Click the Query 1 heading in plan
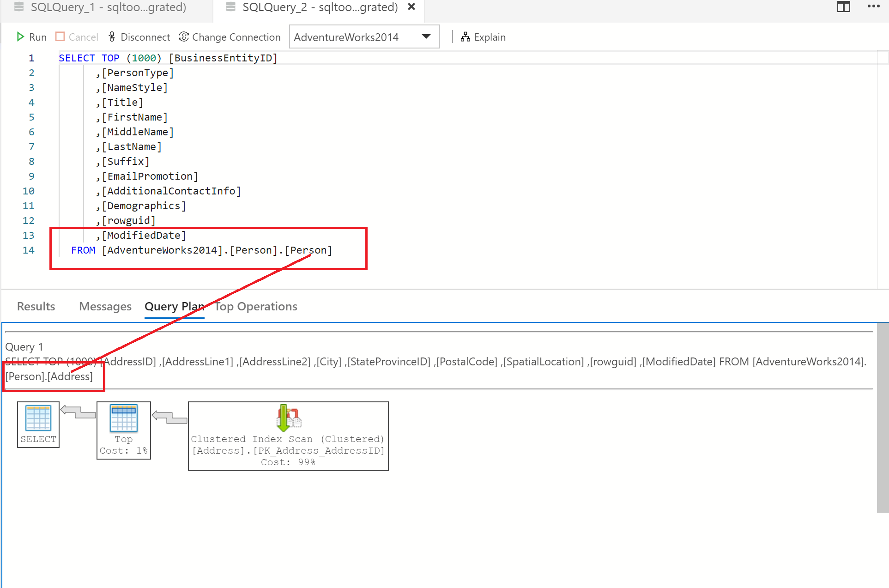 [x=24, y=347]
